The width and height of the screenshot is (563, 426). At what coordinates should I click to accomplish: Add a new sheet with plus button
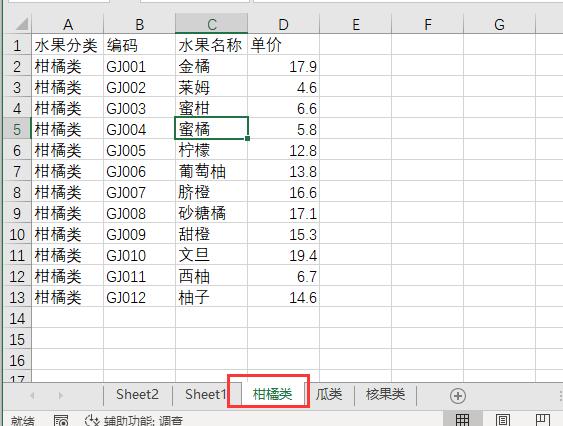[457, 395]
